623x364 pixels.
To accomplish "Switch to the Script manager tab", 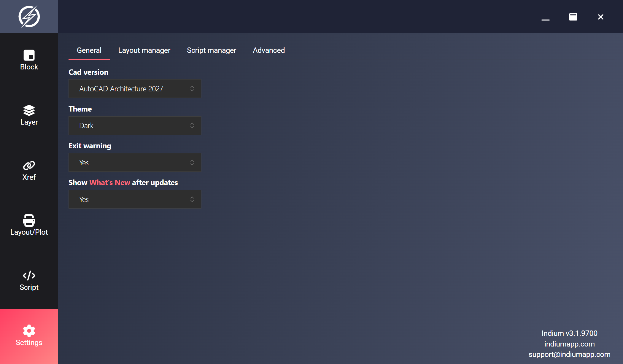I will (x=212, y=50).
